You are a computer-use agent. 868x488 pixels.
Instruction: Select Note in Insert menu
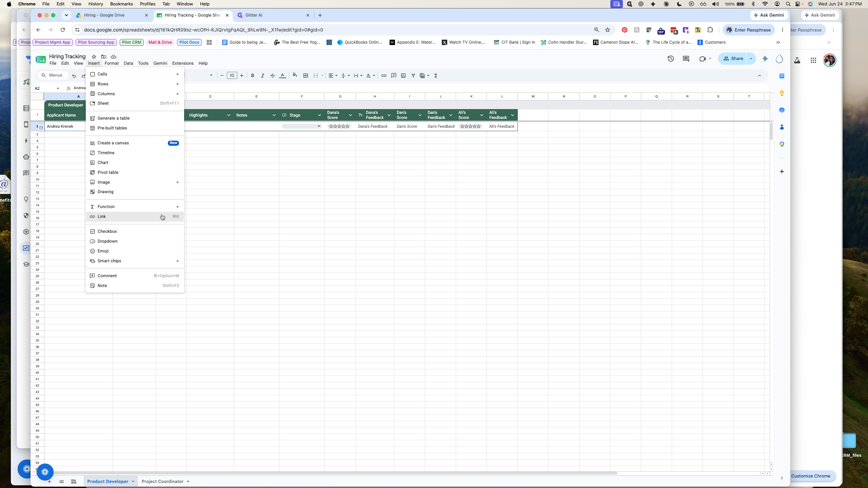pyautogui.click(x=135, y=286)
